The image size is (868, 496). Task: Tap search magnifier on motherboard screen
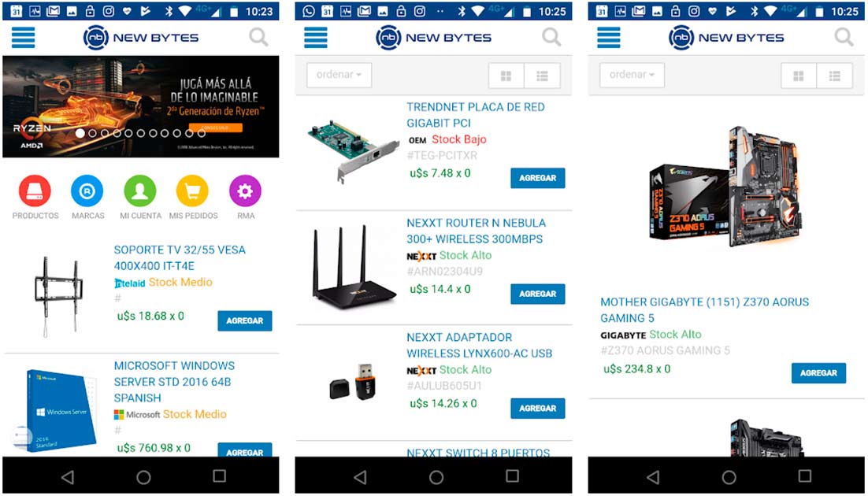(844, 38)
